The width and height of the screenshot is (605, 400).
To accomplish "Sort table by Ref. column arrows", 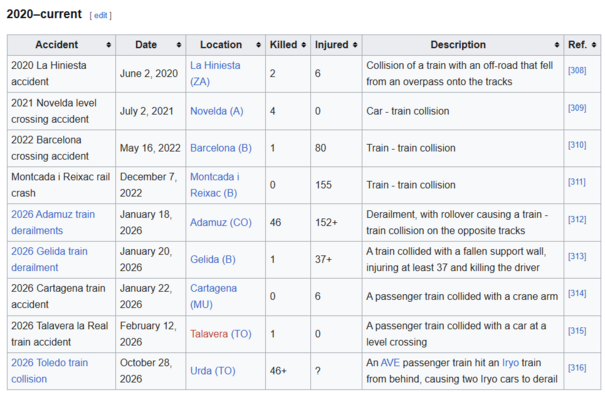I will 594,45.
